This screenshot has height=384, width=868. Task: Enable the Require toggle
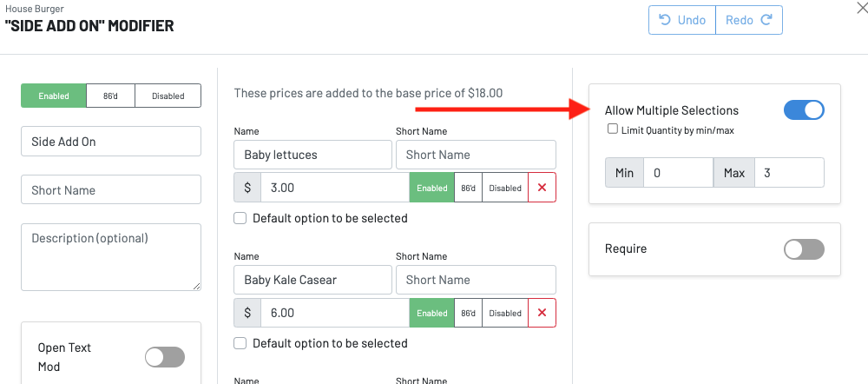[803, 249]
